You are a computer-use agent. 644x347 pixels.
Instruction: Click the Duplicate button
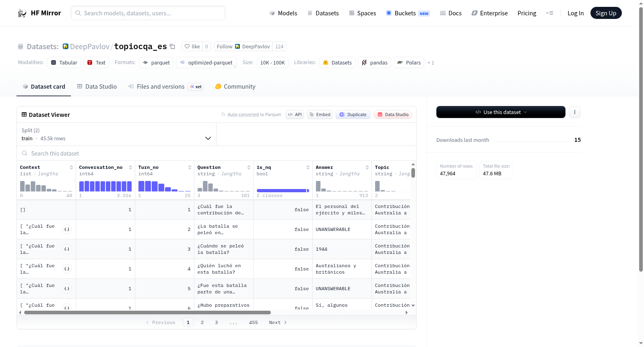(353, 114)
